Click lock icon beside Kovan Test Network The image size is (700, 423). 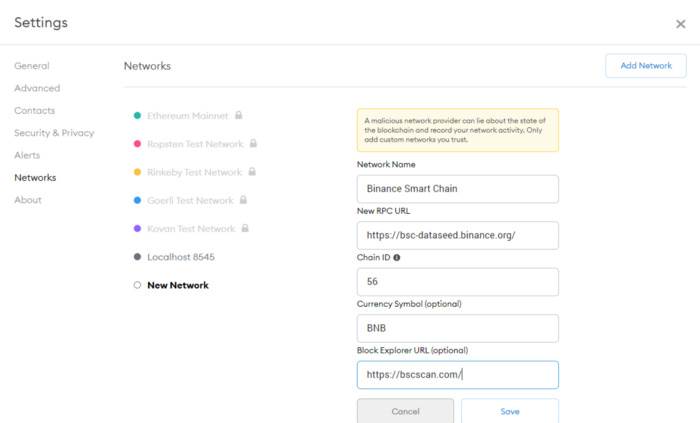[x=245, y=228]
